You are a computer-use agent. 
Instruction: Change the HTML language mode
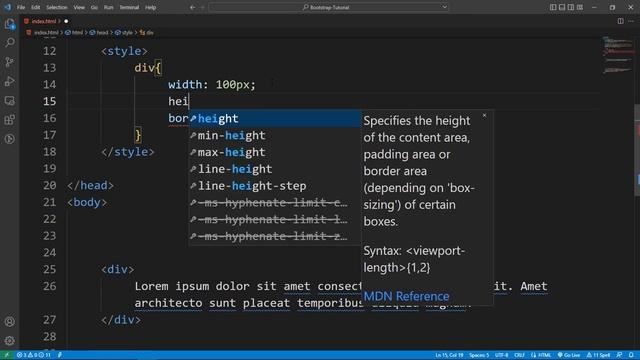[541, 355]
